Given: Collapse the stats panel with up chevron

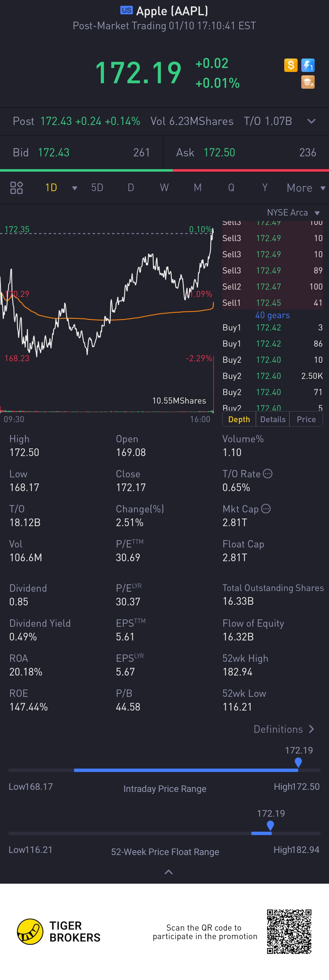Looking at the screenshot, I should [168, 872].
